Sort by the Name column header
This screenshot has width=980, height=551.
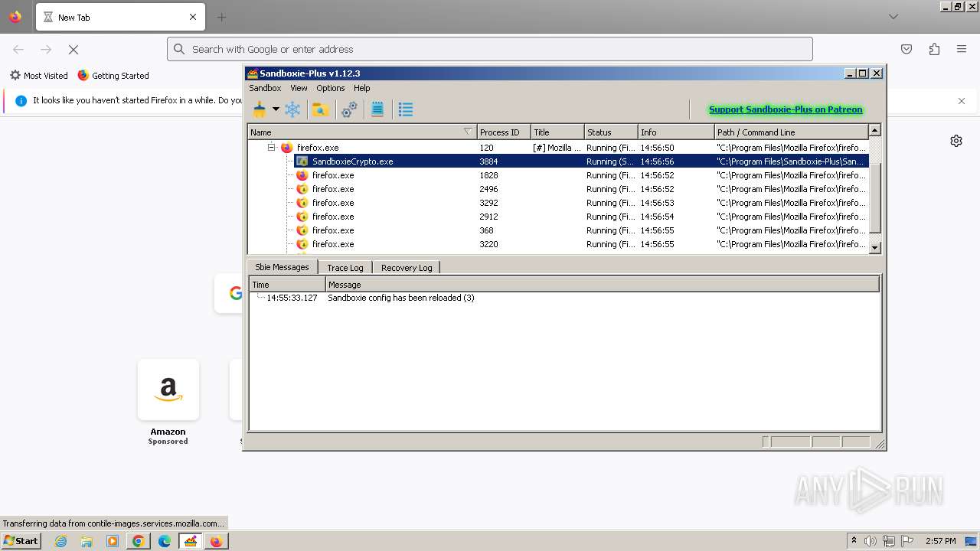pyautogui.click(x=362, y=132)
